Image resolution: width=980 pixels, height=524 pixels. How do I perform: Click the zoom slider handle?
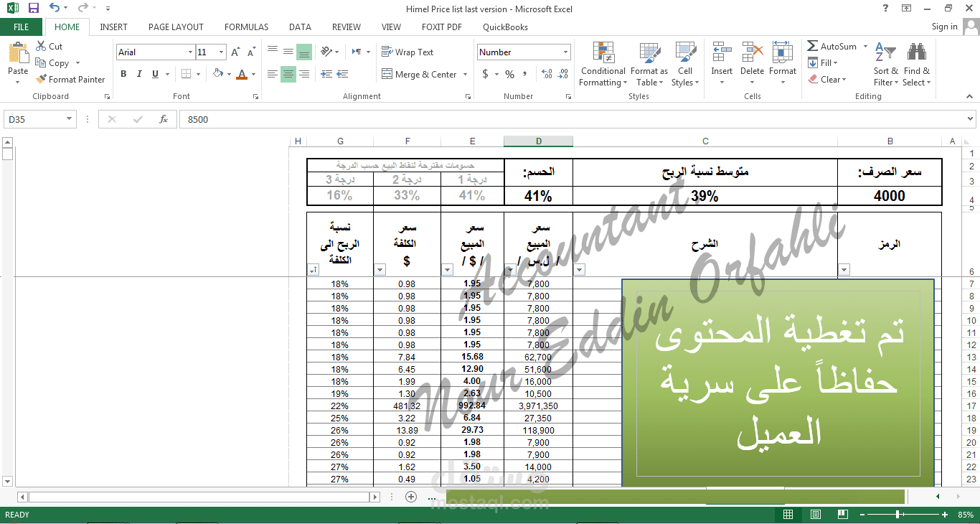pos(897,515)
